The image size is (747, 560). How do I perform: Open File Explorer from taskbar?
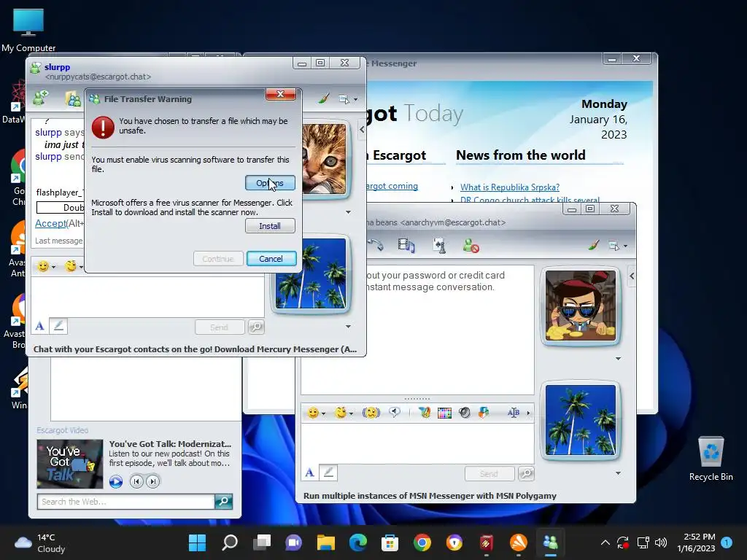(x=326, y=542)
